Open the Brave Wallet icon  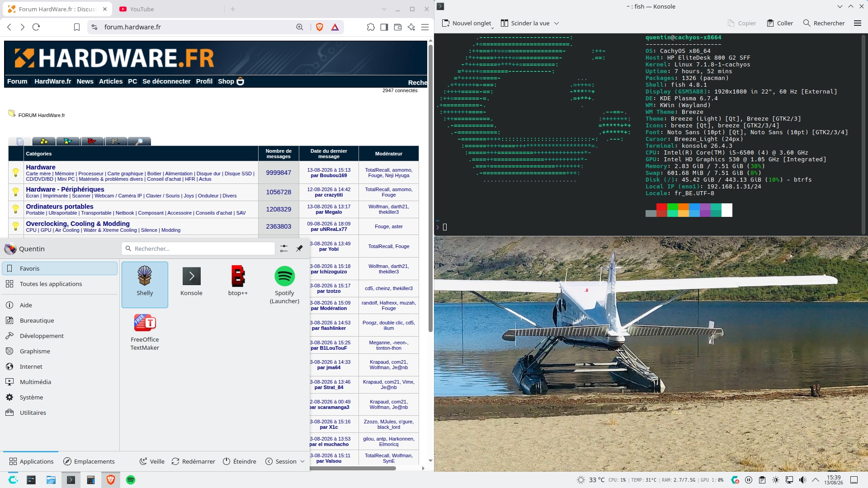[x=398, y=27]
